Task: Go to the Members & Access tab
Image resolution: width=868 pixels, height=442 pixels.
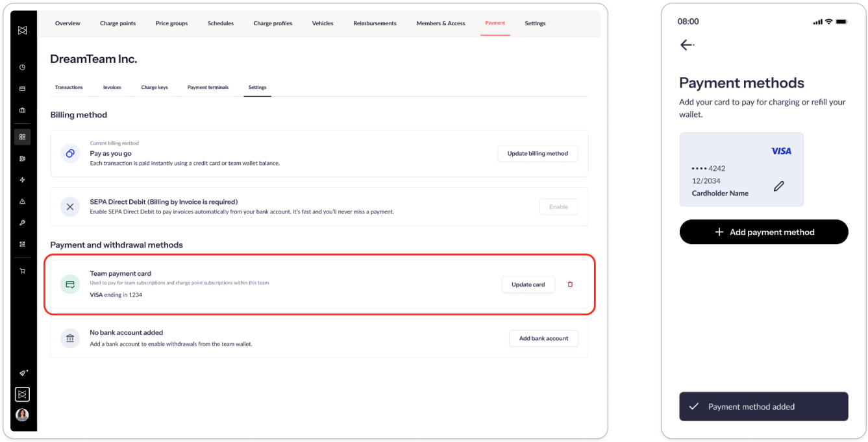Action: (441, 23)
